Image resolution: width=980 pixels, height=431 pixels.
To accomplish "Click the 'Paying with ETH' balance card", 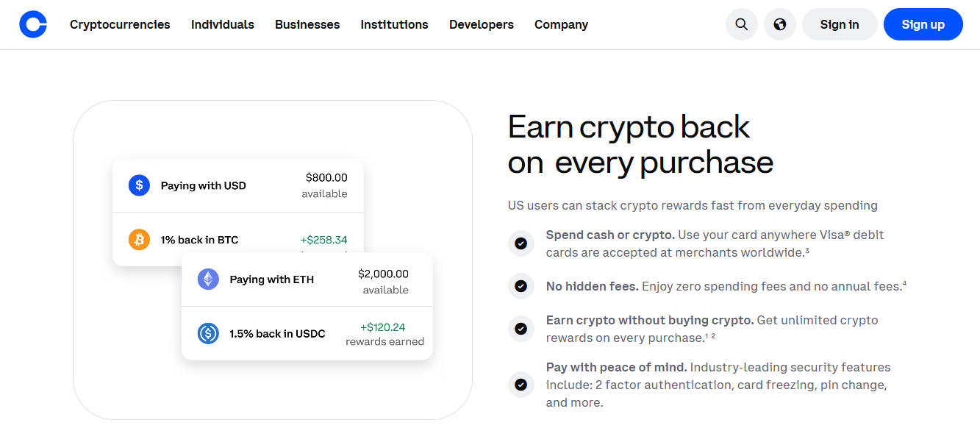I will [x=307, y=279].
